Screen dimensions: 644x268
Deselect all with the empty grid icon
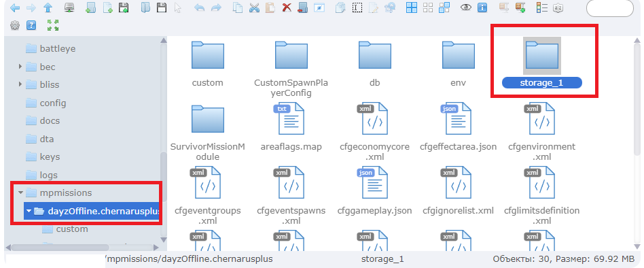click(x=428, y=7)
